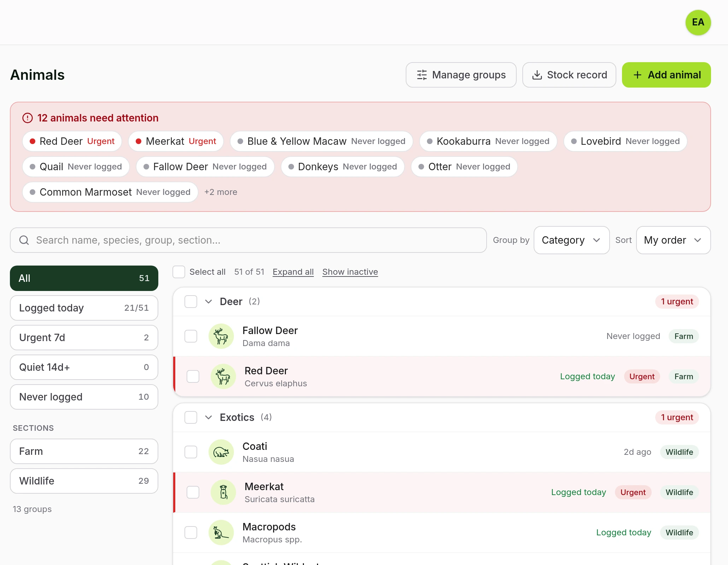Click the Expand all link
This screenshot has height=565, width=728.
pos(293,272)
